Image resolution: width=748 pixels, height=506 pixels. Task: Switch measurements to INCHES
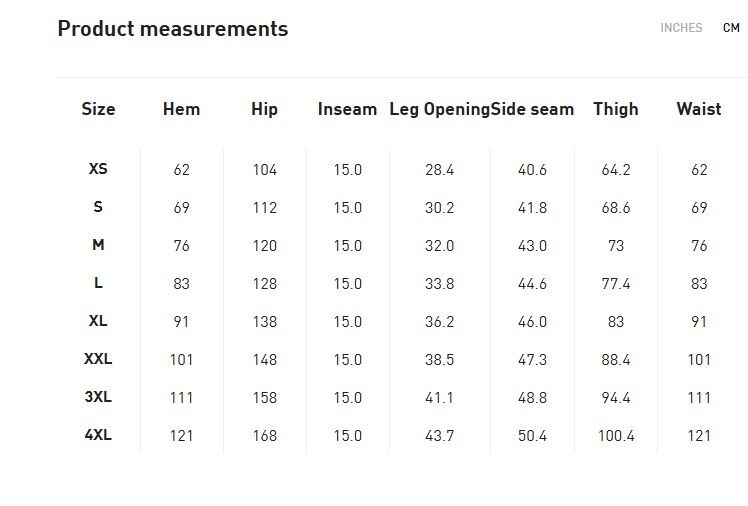coord(681,28)
